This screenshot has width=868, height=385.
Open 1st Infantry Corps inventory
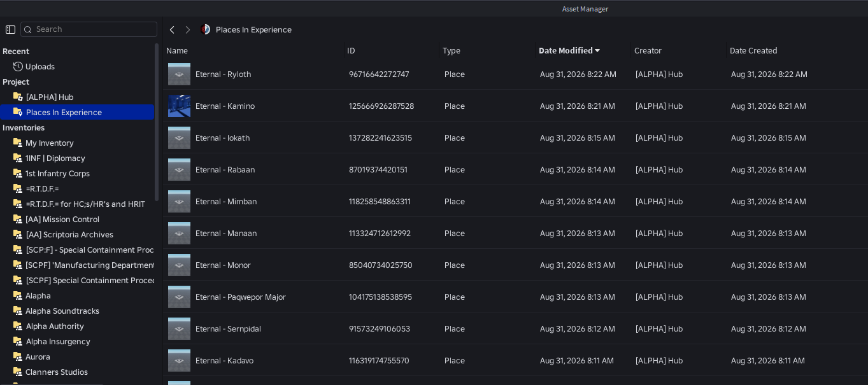click(57, 173)
